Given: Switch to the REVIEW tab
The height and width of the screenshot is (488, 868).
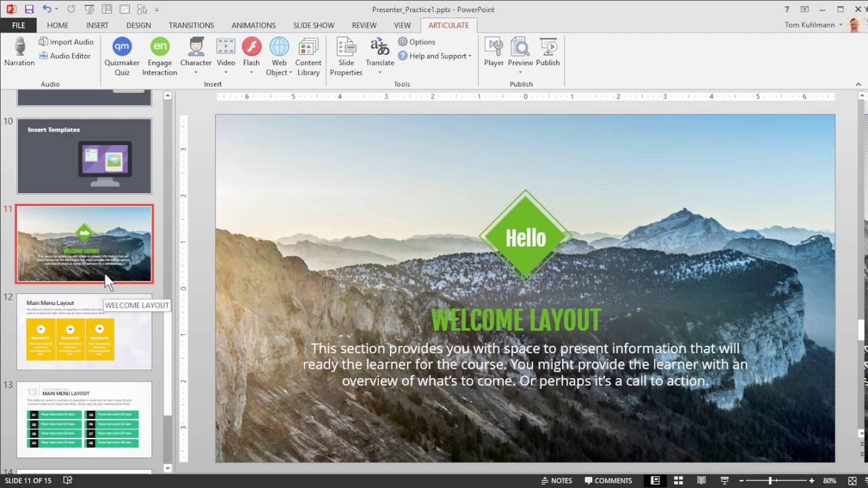Looking at the screenshot, I should pos(364,25).
